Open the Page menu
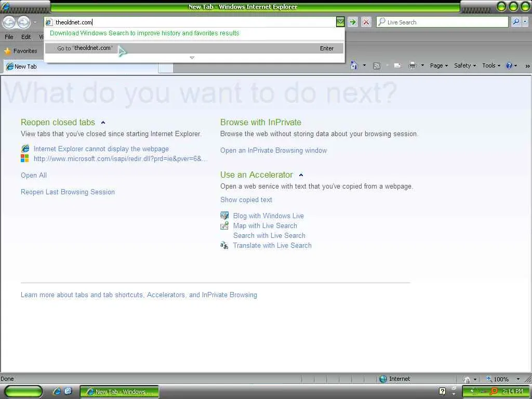532x399 pixels. point(438,65)
